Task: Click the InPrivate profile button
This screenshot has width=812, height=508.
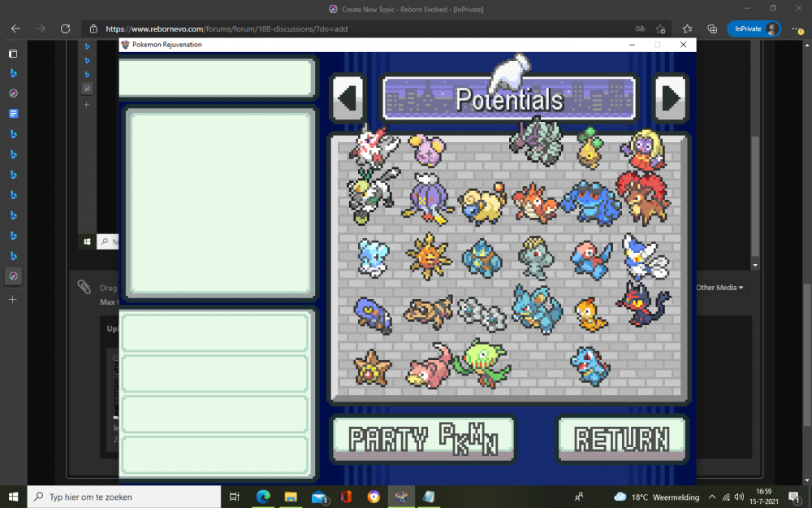Action: [754, 29]
